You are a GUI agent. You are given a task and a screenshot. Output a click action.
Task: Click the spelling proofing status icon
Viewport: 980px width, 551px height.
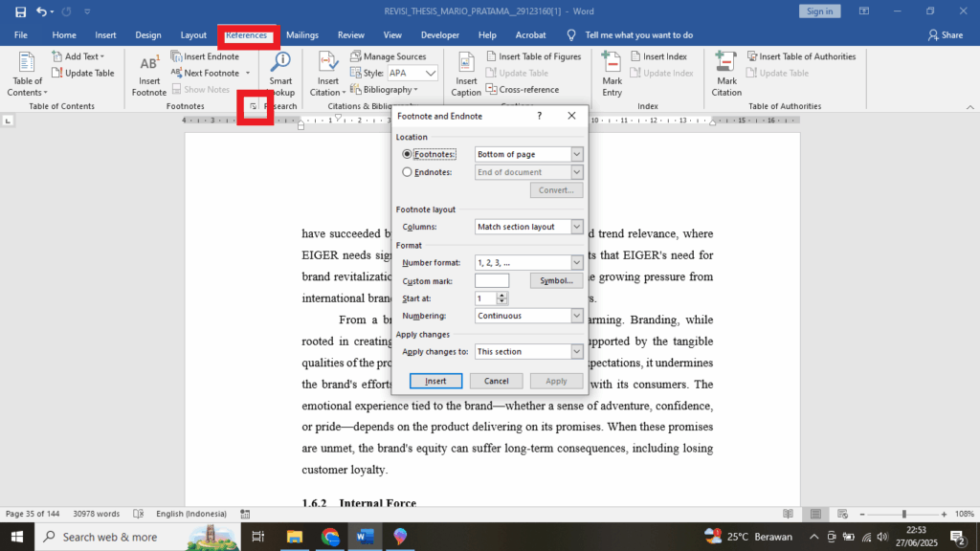click(x=138, y=514)
